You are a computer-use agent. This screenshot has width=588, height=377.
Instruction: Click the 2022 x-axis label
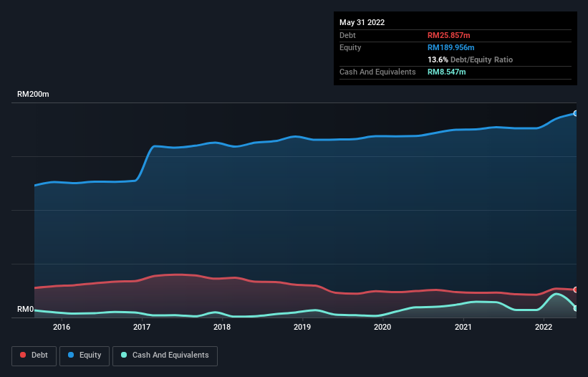(x=544, y=327)
